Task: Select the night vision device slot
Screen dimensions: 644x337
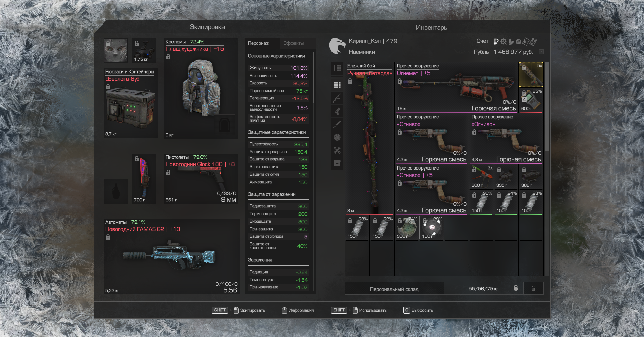Action: click(144, 51)
